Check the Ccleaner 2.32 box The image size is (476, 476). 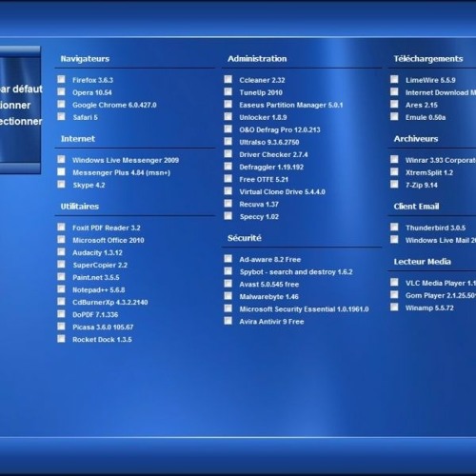(x=228, y=79)
